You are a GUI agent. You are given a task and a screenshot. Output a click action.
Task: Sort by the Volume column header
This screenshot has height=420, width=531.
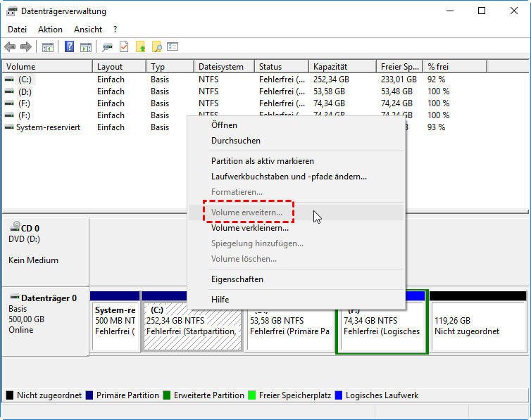pyautogui.click(x=47, y=67)
